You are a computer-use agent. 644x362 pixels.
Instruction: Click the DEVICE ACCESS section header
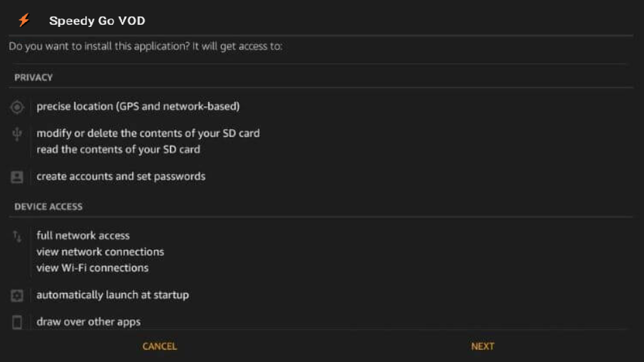pos(48,206)
